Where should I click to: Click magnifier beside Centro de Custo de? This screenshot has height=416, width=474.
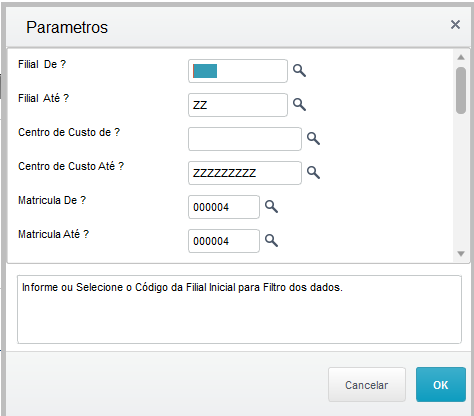313,138
